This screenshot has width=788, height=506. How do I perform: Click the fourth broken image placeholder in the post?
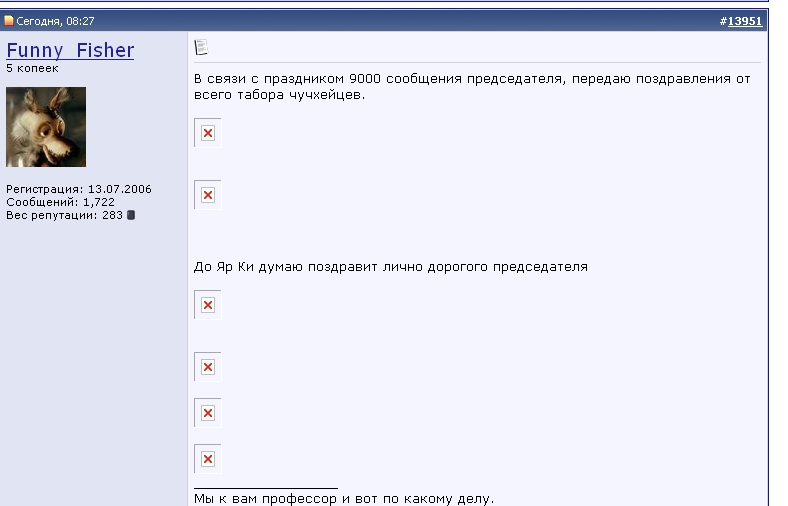click(x=208, y=367)
